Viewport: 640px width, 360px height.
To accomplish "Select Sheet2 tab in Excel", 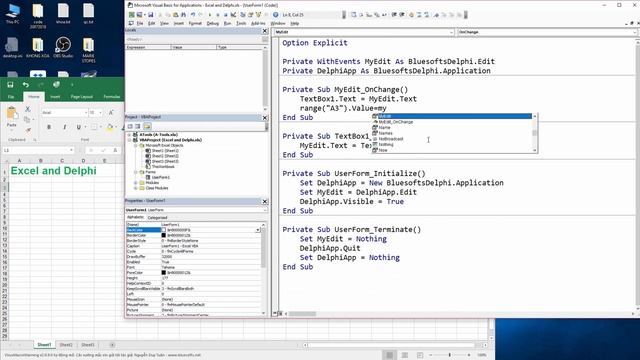I will [66, 345].
